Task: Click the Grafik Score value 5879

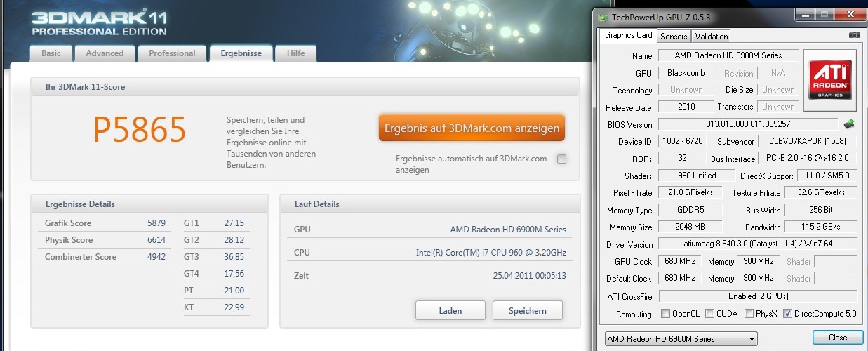Action: [156, 223]
